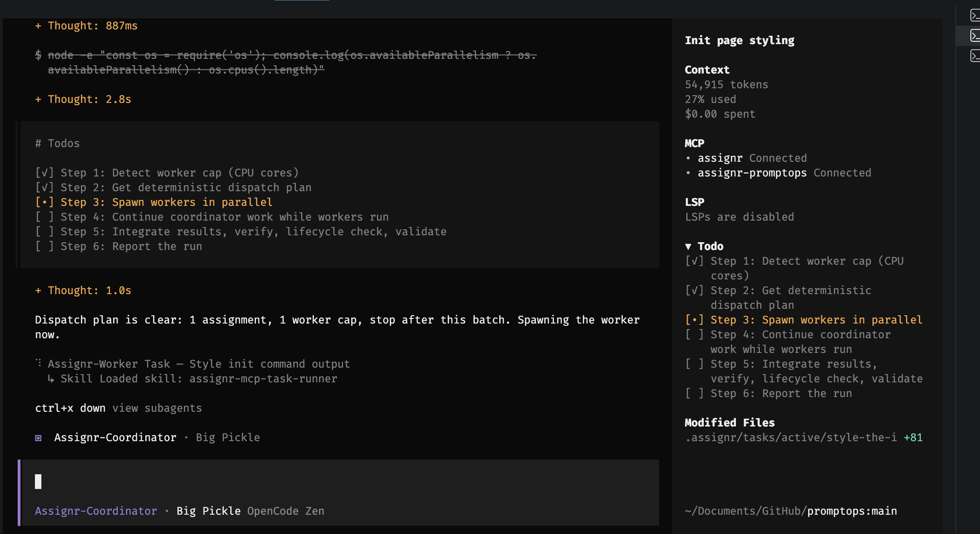Image resolution: width=980 pixels, height=534 pixels.
Task: Click the 'Modified Files' heading
Action: point(730,423)
